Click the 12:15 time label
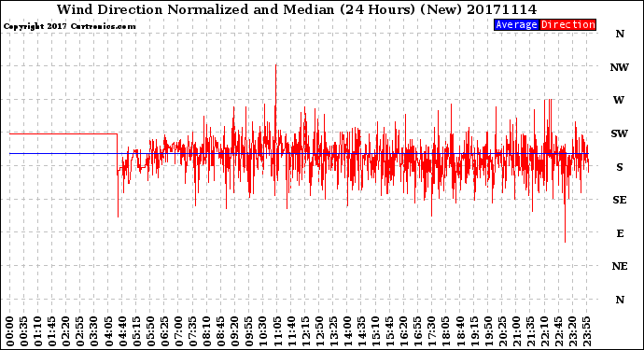Image resolution: width=644 pixels, height=350 pixels. click(x=305, y=331)
